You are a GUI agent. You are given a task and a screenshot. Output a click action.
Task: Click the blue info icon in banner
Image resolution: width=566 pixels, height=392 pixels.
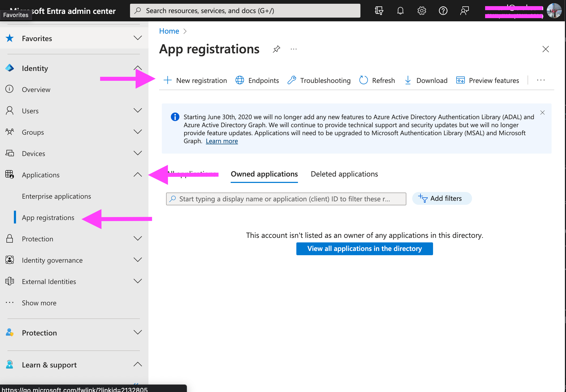click(x=175, y=117)
